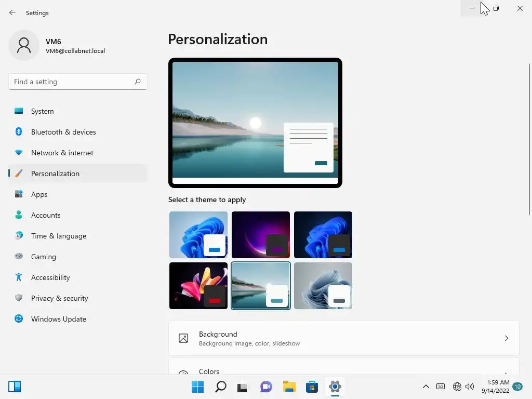
Task: Select Apps in the sidebar
Action: click(x=78, y=194)
